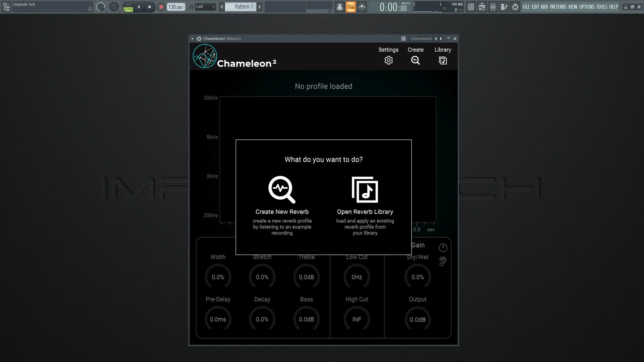Click the Create magnifier icon in header
The width and height of the screenshot is (644, 362).
click(416, 60)
